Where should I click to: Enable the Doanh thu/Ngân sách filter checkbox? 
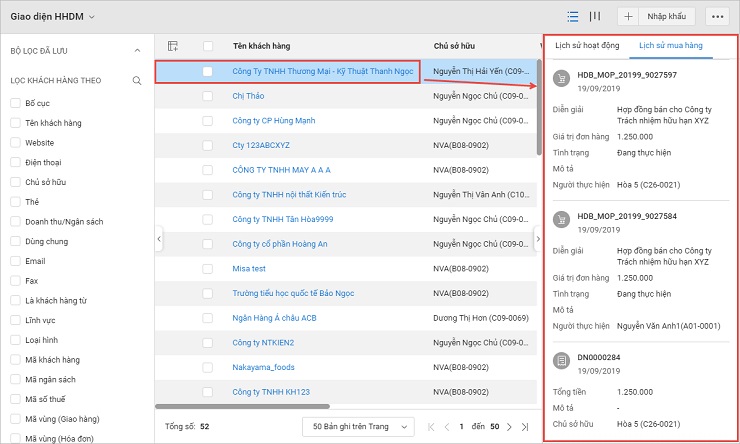click(16, 221)
